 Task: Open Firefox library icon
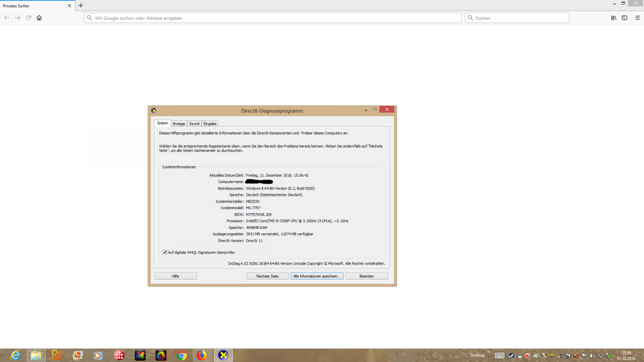pyautogui.click(x=614, y=18)
